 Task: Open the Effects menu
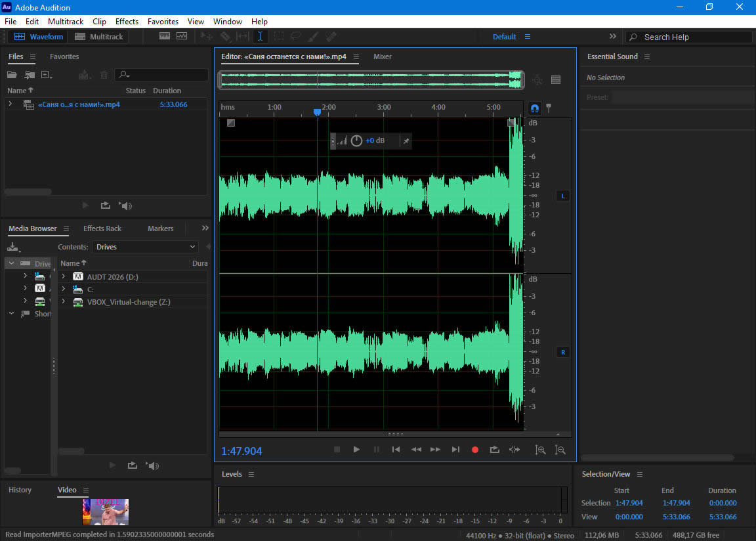pos(127,22)
